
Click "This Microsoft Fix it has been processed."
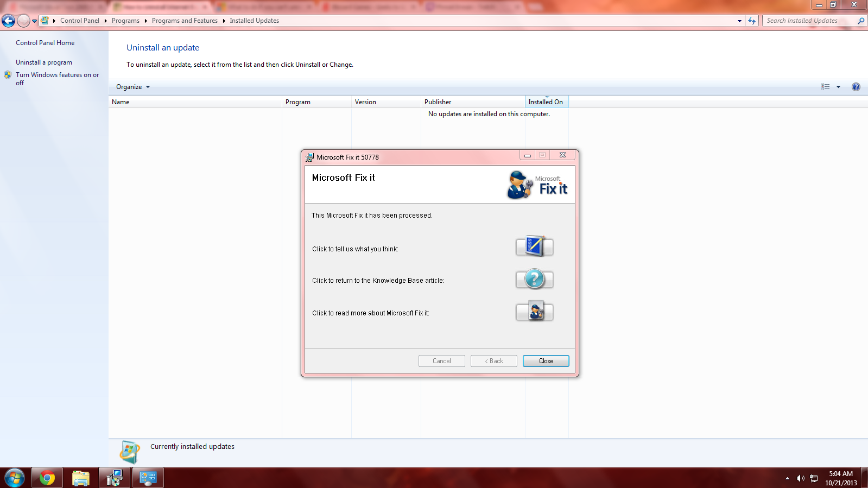click(x=372, y=216)
